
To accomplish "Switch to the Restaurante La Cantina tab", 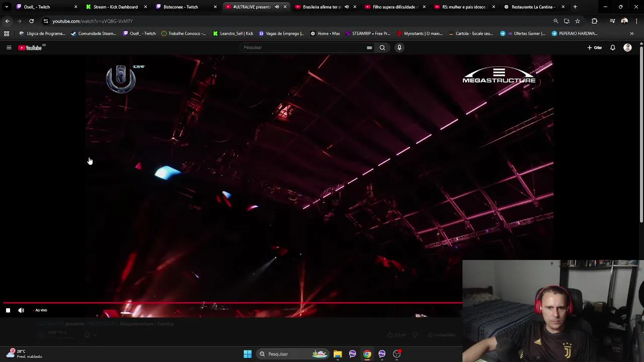I will 533,7.
